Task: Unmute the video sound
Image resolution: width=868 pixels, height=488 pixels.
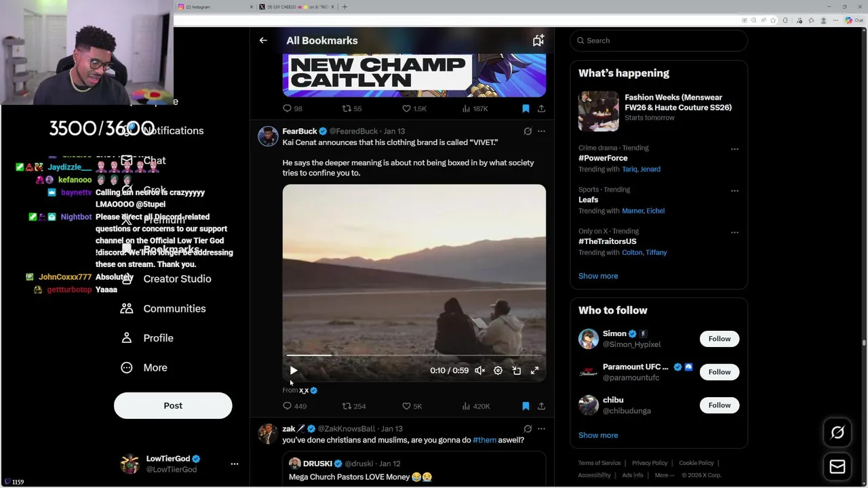Action: coord(479,371)
